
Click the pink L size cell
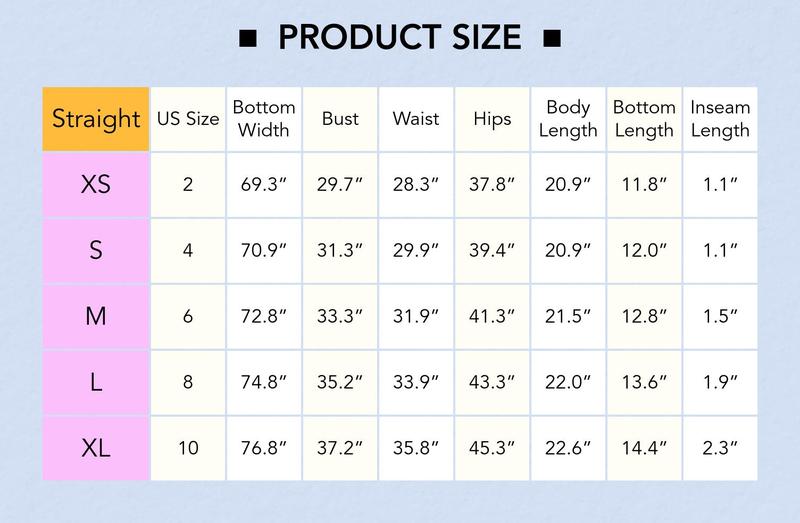(x=96, y=382)
